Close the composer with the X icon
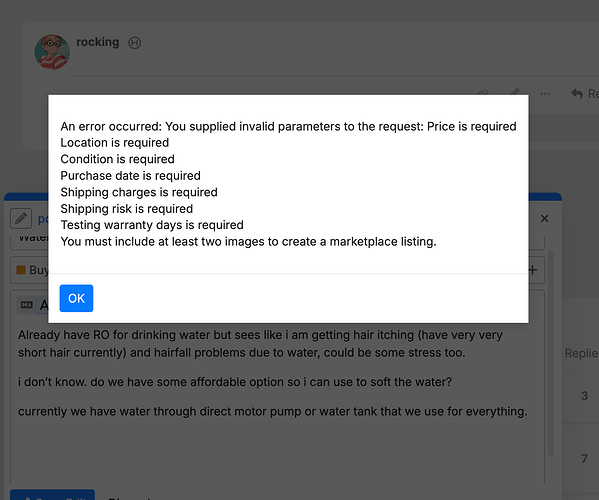The height and width of the screenshot is (500, 599). tap(544, 218)
